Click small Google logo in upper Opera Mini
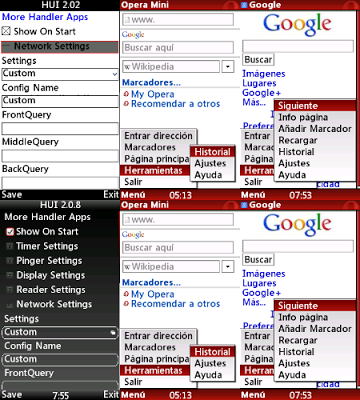 tap(133, 35)
